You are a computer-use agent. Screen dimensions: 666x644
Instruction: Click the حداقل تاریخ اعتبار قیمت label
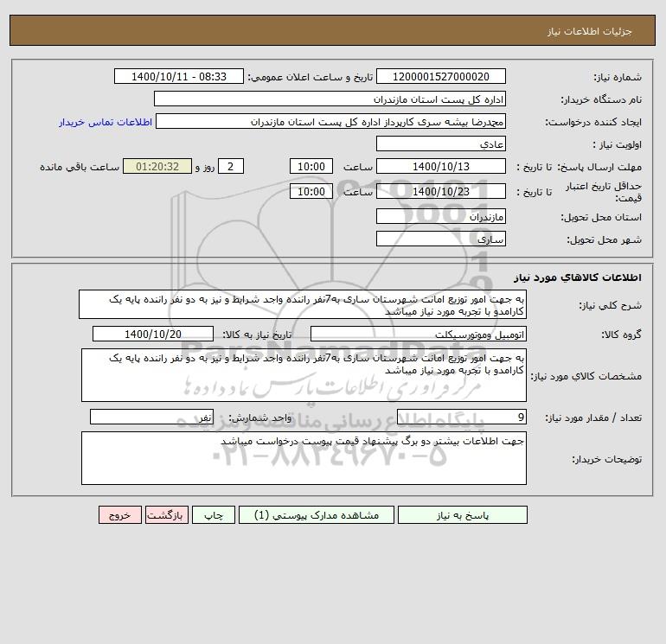click(604, 192)
